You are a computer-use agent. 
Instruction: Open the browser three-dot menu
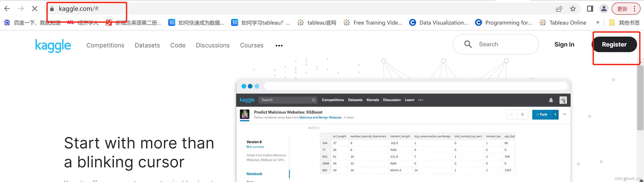[x=635, y=9]
